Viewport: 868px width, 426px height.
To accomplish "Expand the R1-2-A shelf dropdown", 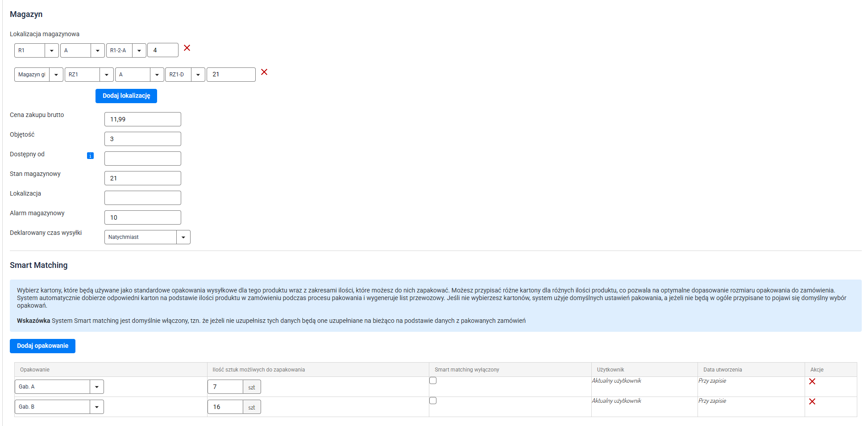I will [x=126, y=50].
